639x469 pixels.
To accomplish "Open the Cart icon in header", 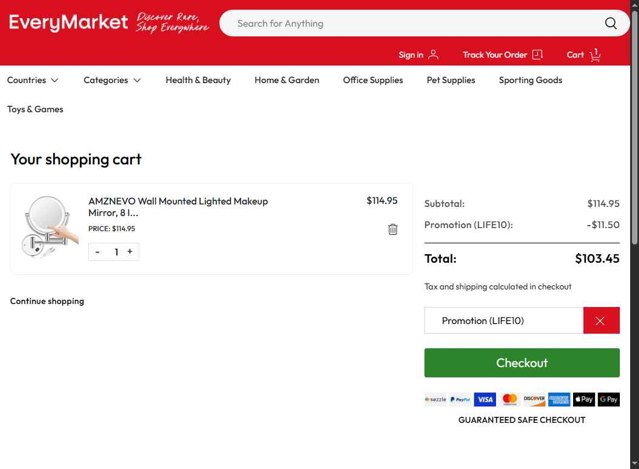I will (595, 55).
